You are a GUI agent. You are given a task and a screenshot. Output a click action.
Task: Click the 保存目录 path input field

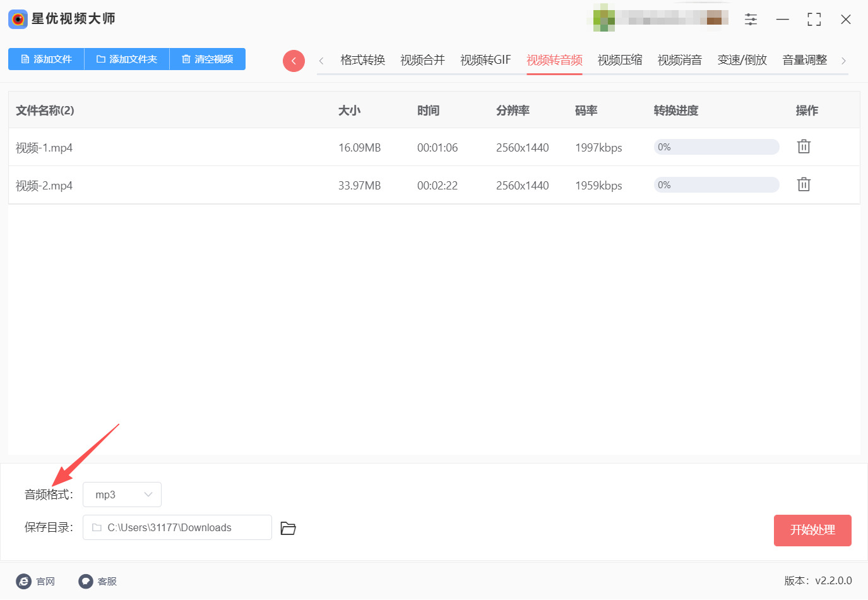click(x=177, y=527)
